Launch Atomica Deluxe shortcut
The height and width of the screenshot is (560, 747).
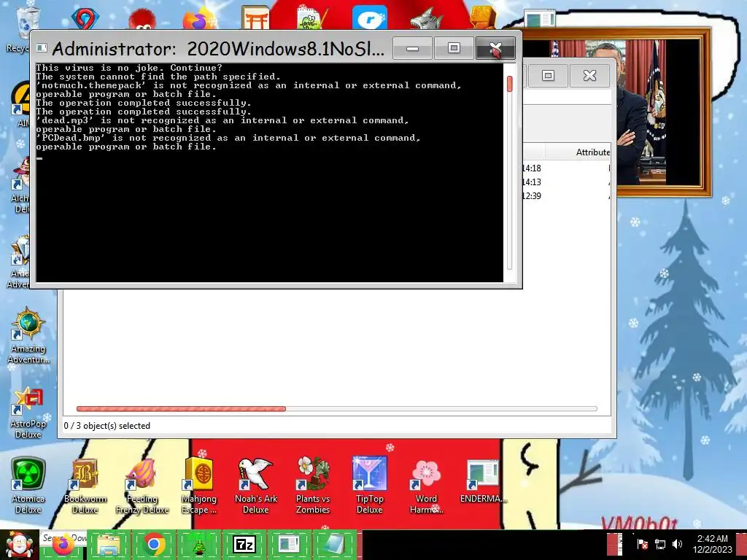(28, 486)
